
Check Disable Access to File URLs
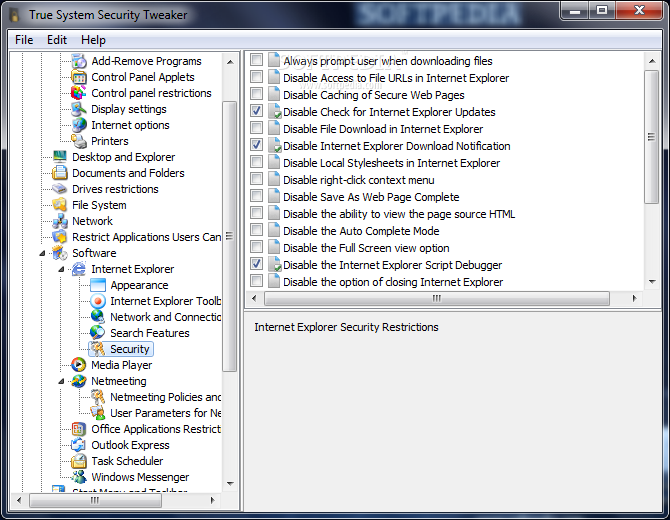pyautogui.click(x=256, y=76)
